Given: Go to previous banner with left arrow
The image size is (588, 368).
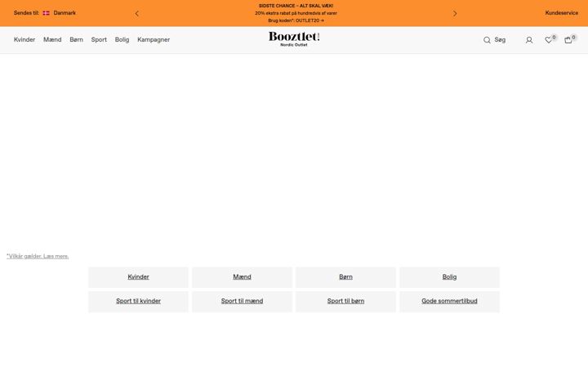Looking at the screenshot, I should [137, 14].
